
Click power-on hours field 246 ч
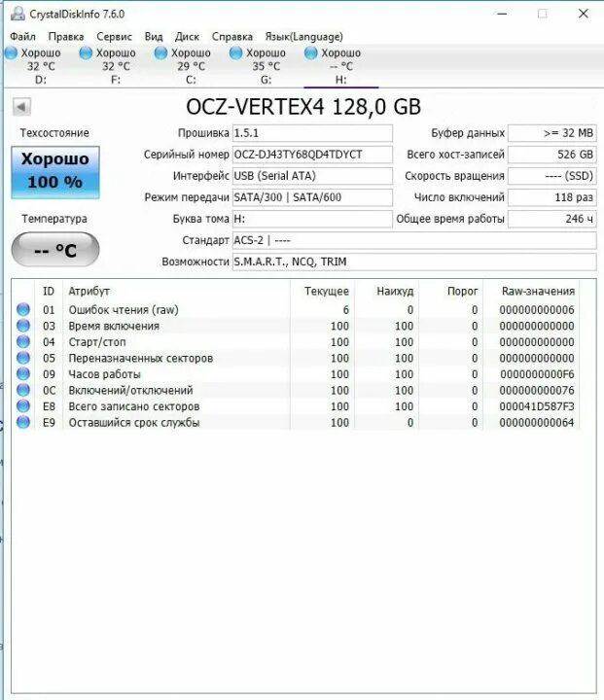click(x=552, y=219)
